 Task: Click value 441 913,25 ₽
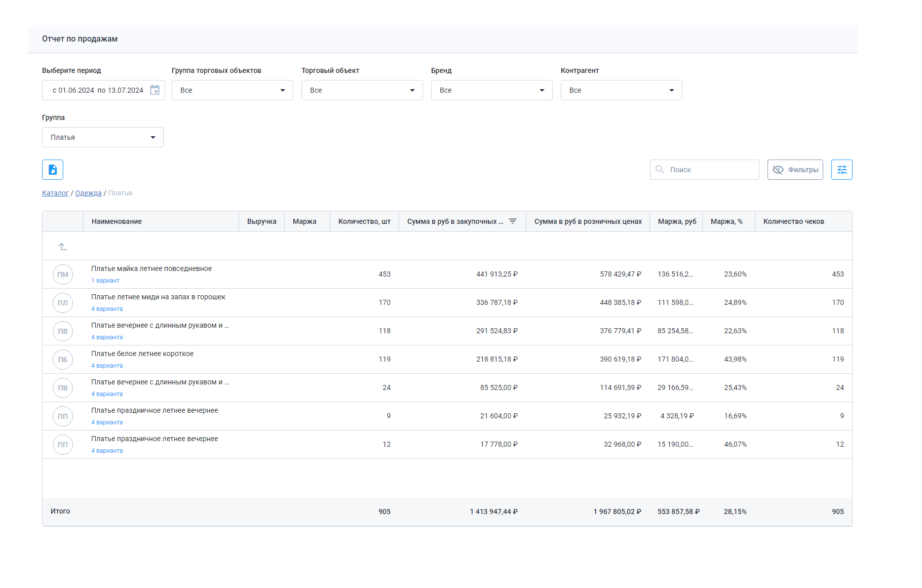click(x=497, y=274)
